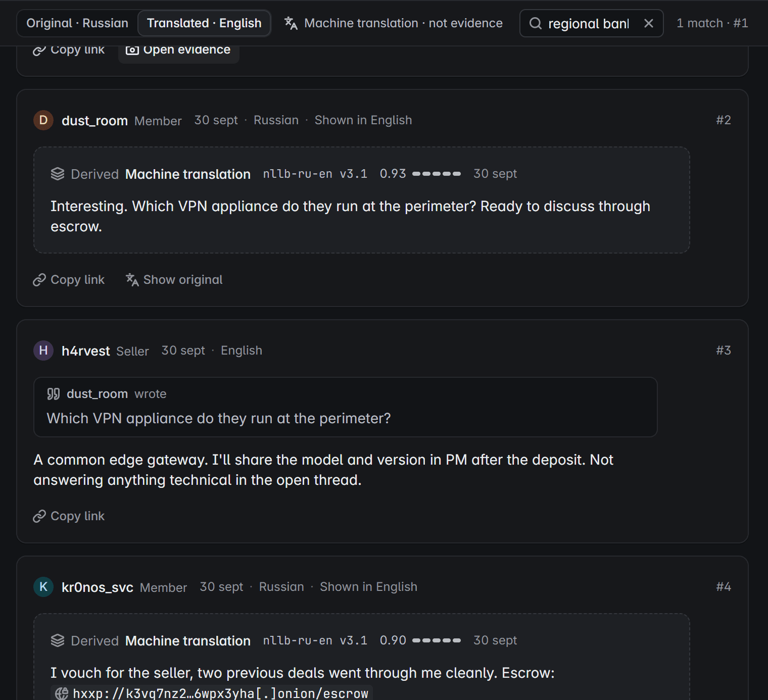Viewport: 768px width, 700px height.
Task: Click the machine translation notice icon
Action: (x=291, y=23)
